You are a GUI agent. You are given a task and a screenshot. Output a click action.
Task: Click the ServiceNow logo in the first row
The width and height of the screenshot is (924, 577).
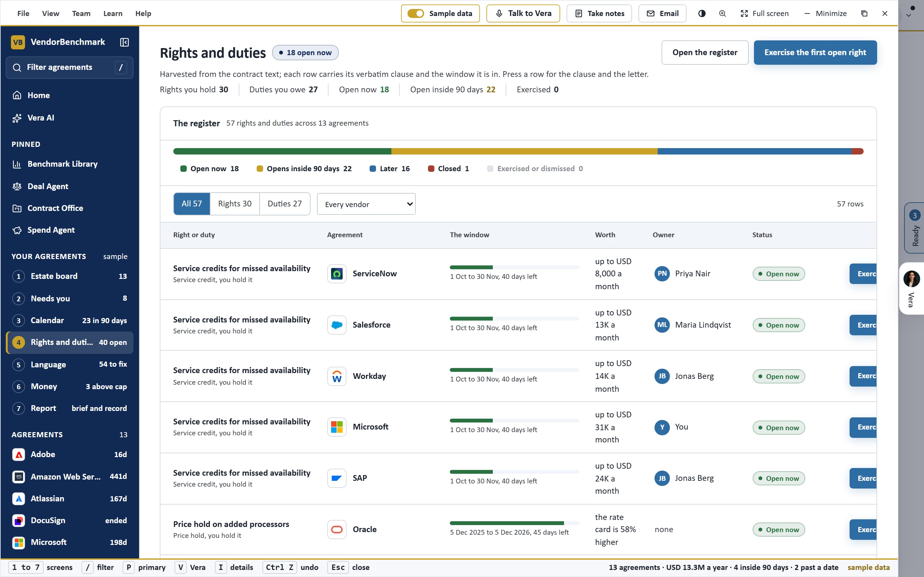click(337, 274)
